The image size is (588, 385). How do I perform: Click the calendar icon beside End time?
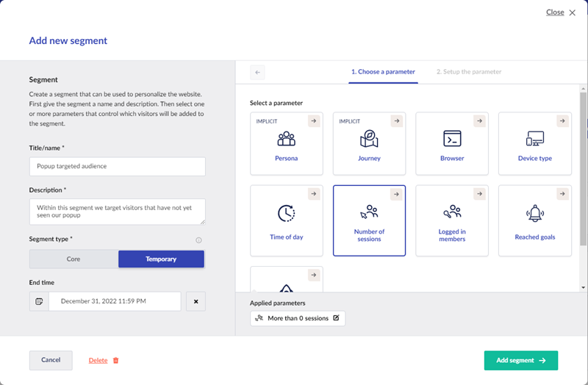(x=39, y=301)
